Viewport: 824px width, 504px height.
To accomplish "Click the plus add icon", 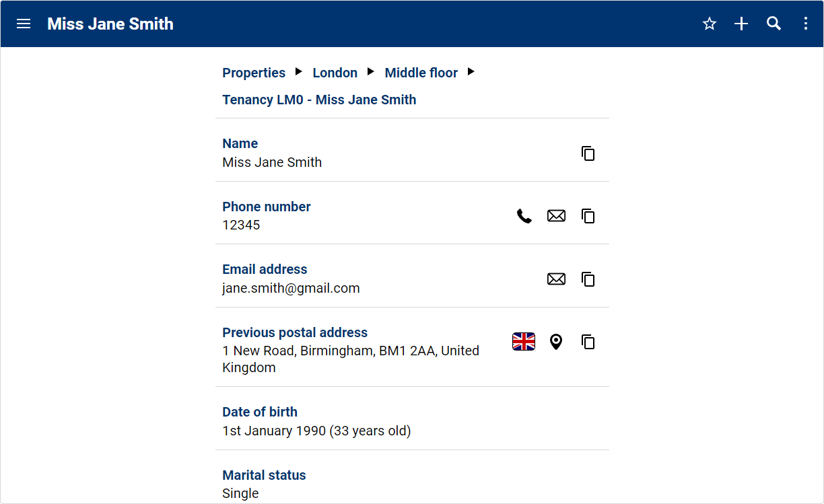I will point(741,24).
